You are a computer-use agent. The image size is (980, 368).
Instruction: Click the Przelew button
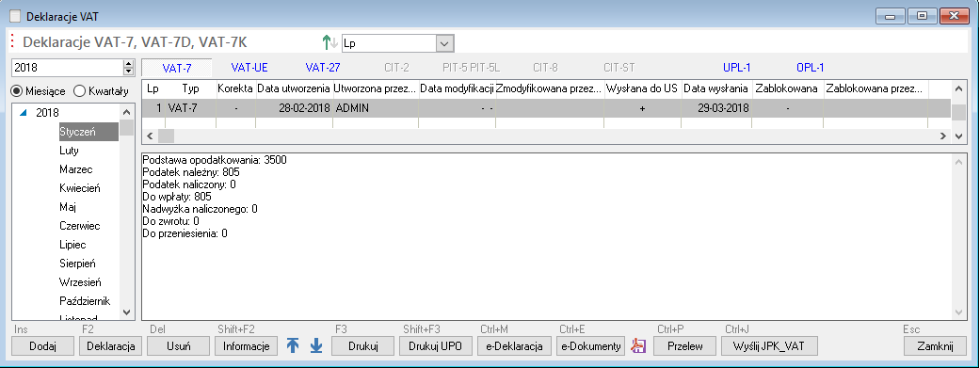pyautogui.click(x=685, y=346)
